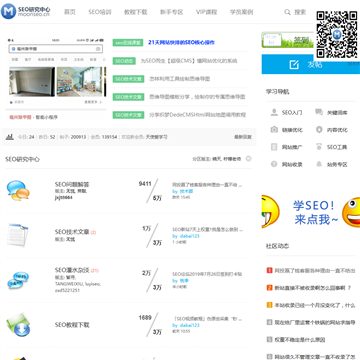Open moderator TANGWEIXIU under SEO灌水杂谈

69,284
